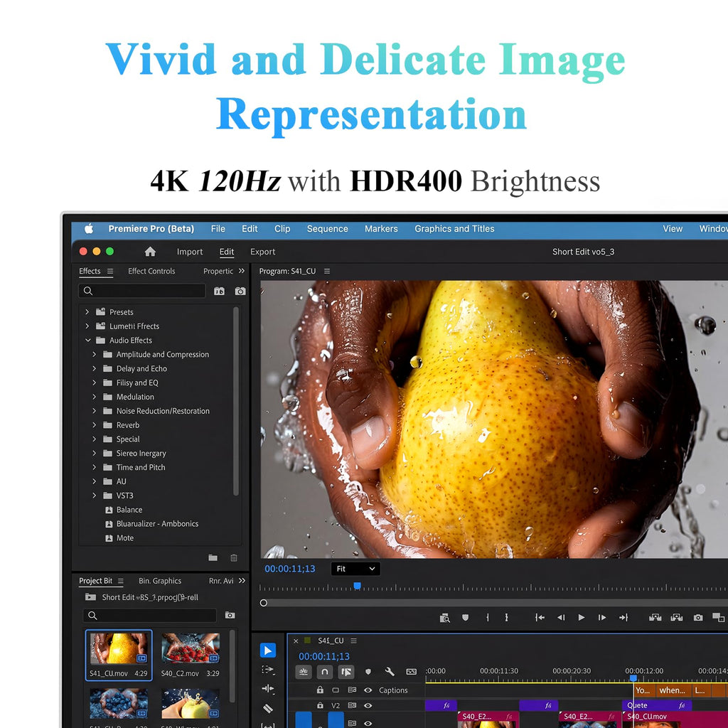
Task: Switch to the Import workspace
Action: tap(189, 252)
